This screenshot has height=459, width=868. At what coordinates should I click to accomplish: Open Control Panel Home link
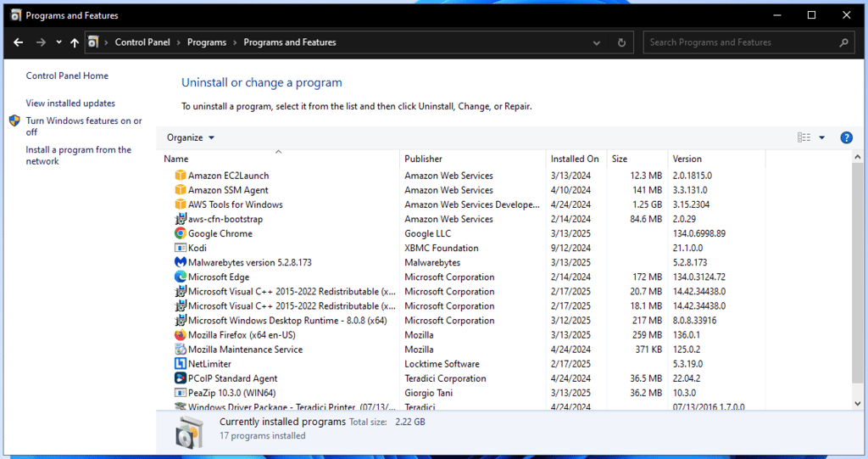click(67, 76)
